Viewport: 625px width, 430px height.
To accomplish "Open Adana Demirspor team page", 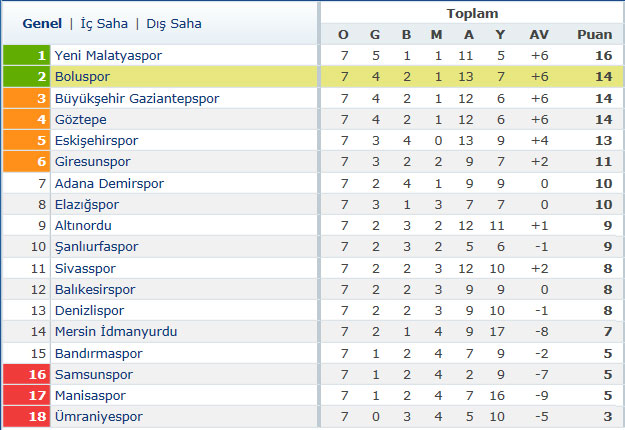I will [109, 184].
